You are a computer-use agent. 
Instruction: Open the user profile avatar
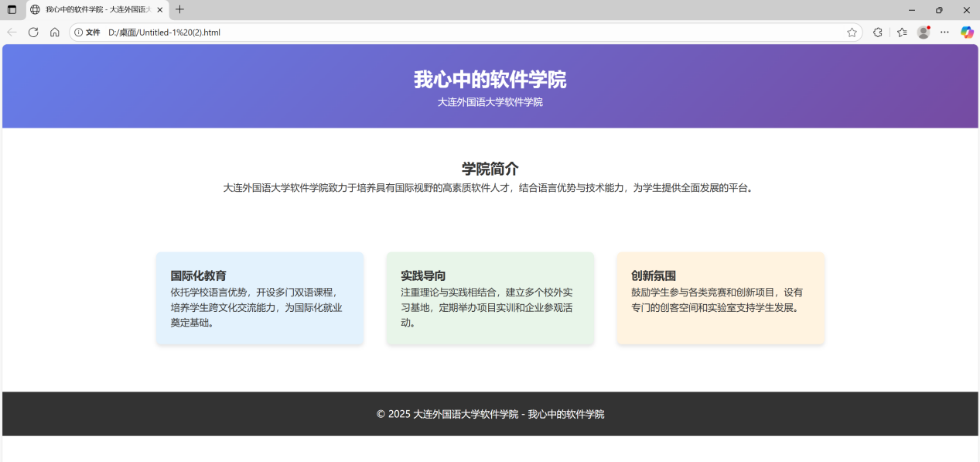923,33
